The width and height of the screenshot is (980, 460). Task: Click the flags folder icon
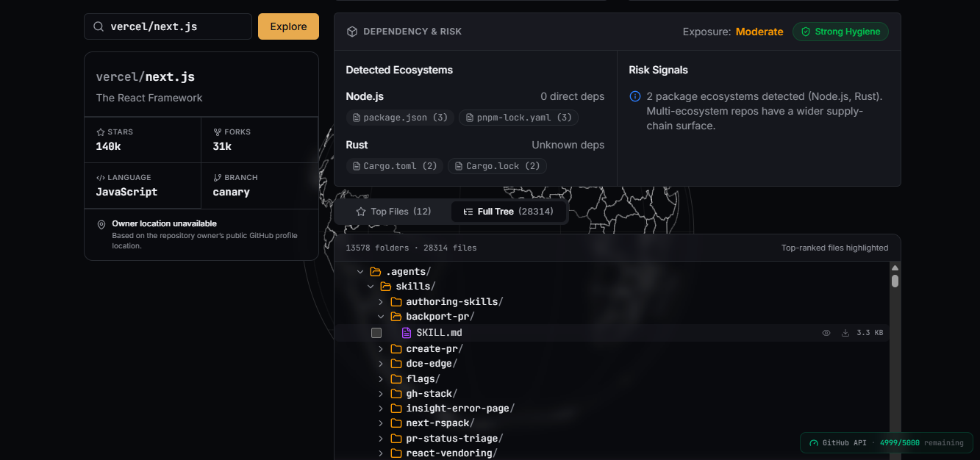click(396, 379)
